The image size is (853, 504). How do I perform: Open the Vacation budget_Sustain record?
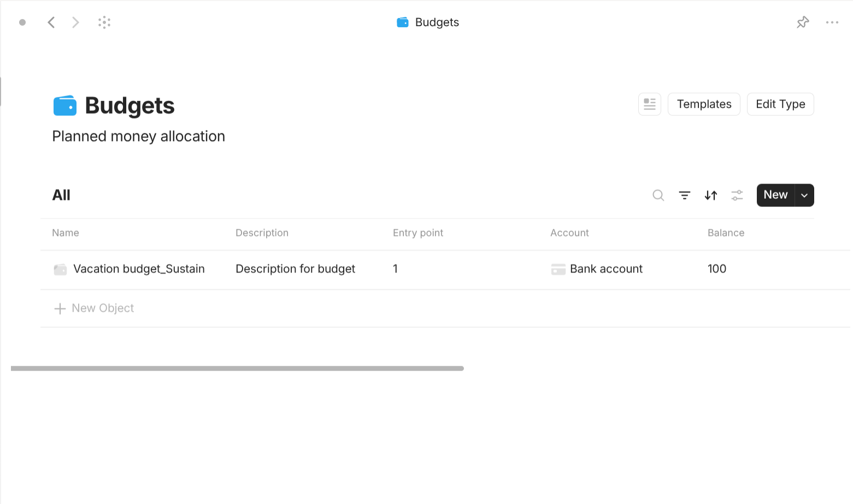pyautogui.click(x=139, y=269)
